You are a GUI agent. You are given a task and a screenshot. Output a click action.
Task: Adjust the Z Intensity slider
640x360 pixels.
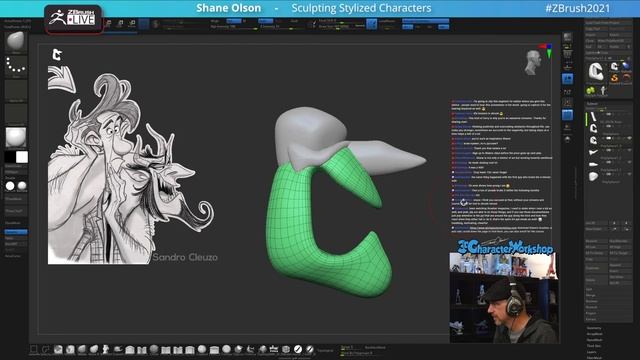click(x=283, y=27)
